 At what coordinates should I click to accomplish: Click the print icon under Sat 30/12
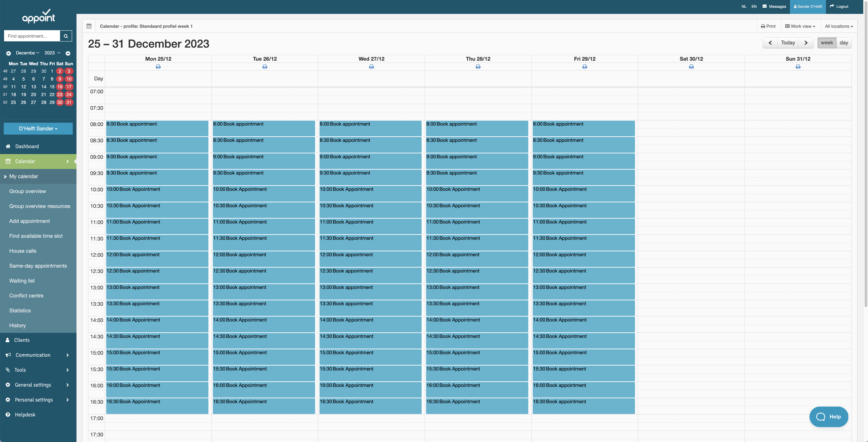coord(691,67)
